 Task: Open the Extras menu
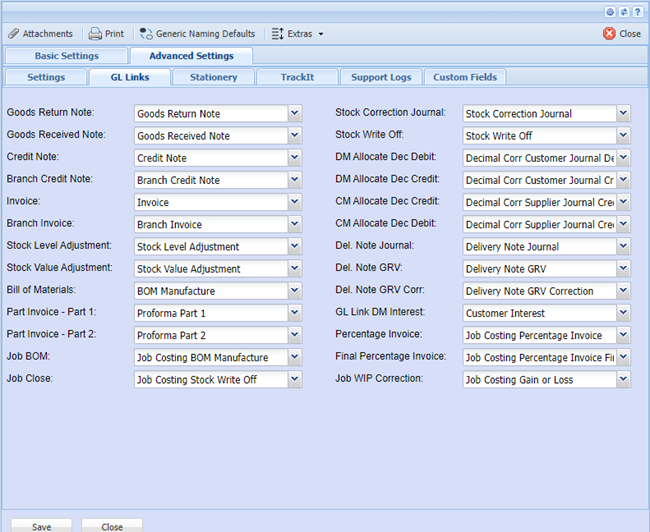[x=297, y=34]
